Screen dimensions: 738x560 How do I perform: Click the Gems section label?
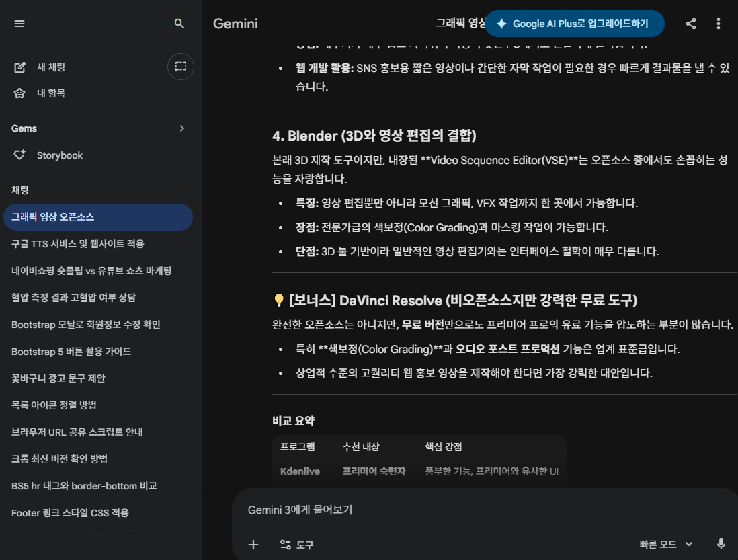(x=24, y=128)
